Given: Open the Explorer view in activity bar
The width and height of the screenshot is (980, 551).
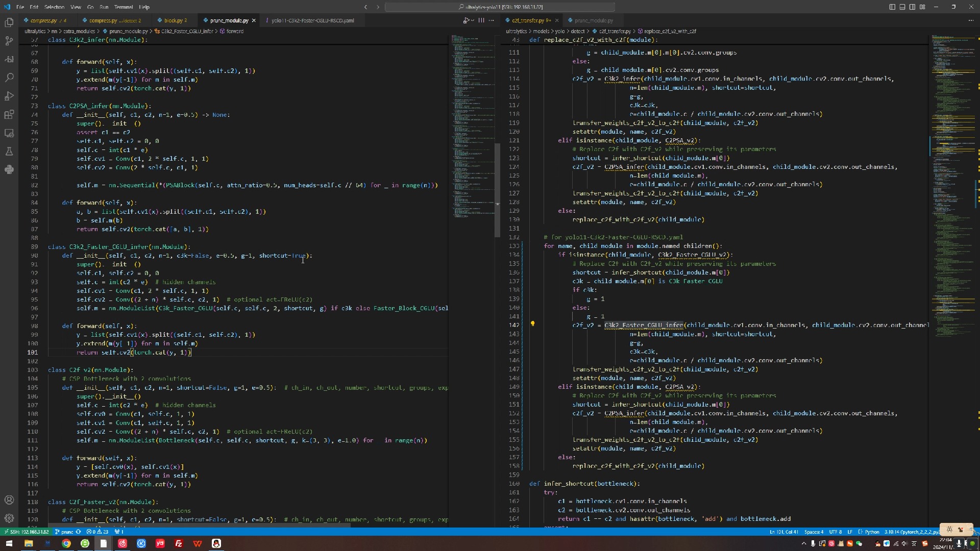Looking at the screenshot, I should click(x=9, y=22).
